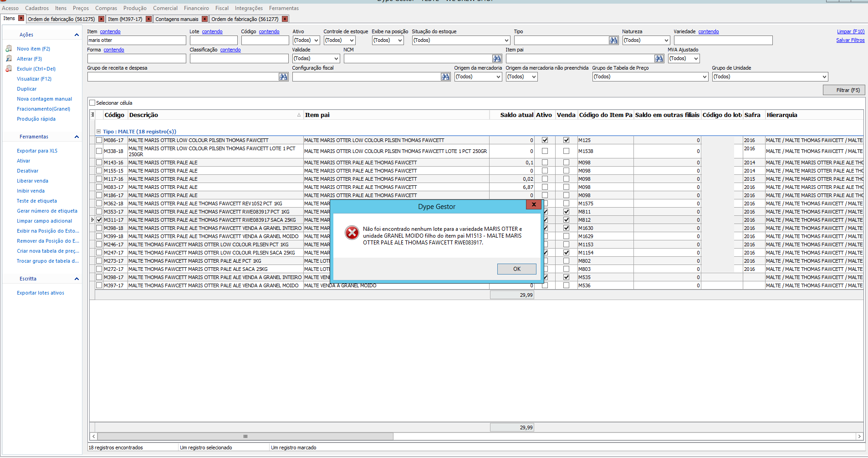Open the Tipo search binoculars
This screenshot has width=868, height=458.
click(613, 41)
